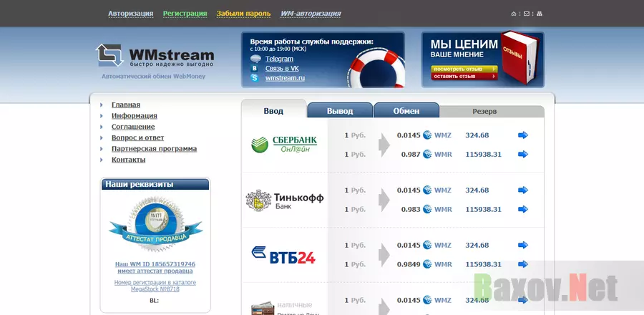Click the WebMoney globe icon in Тинькофф WMR row
Screen dimensions: 644x315
coord(428,210)
